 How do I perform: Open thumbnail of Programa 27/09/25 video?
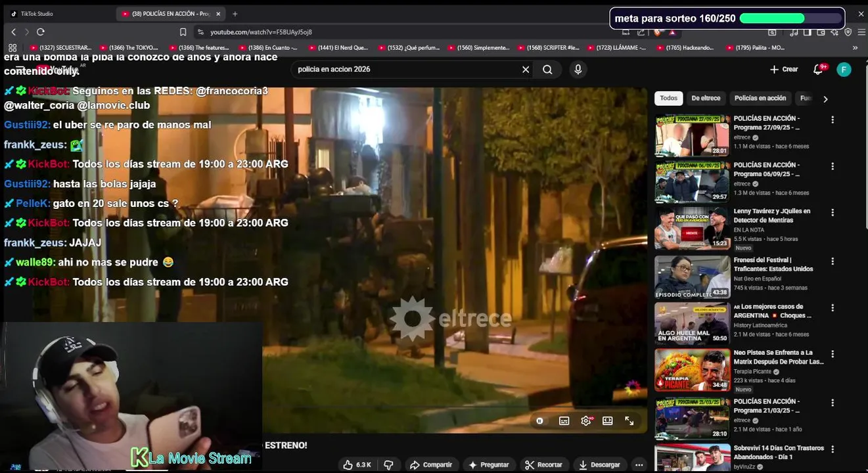point(692,135)
